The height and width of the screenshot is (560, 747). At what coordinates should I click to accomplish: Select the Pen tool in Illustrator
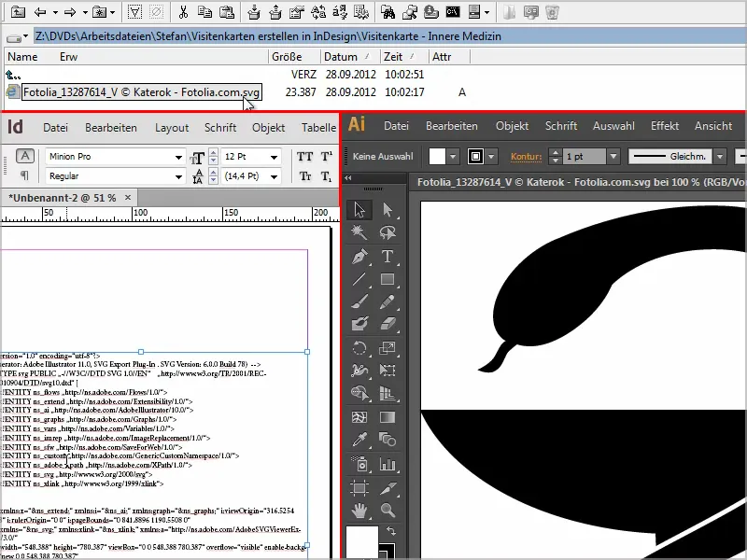coord(359,256)
